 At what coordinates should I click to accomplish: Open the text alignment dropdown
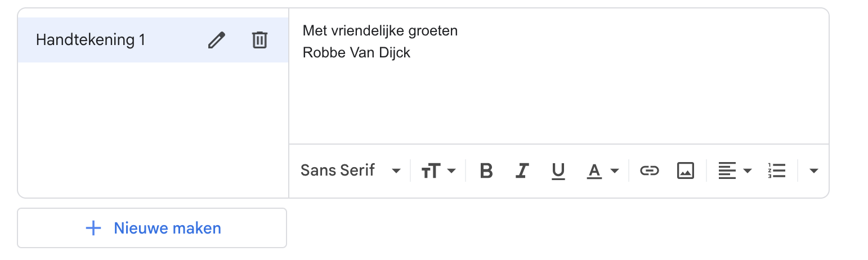(735, 171)
